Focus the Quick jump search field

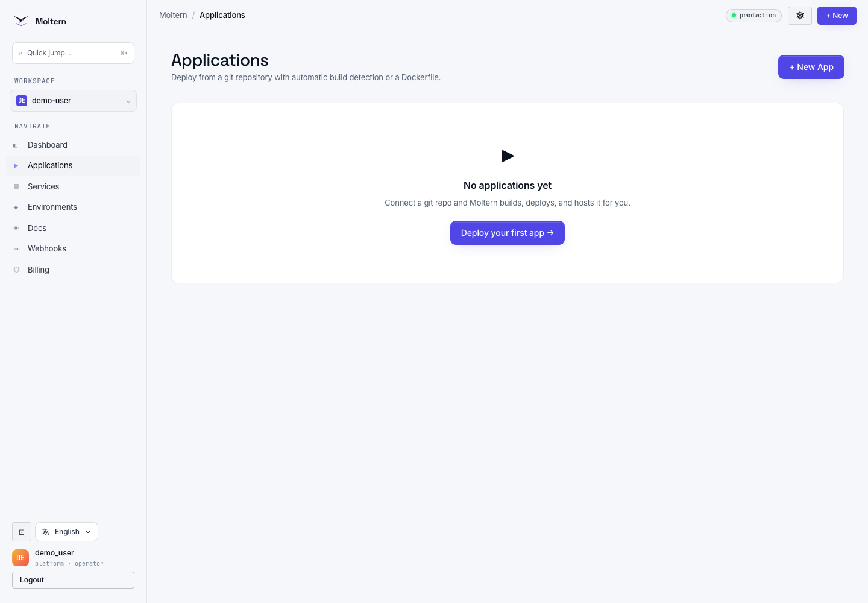coord(73,53)
